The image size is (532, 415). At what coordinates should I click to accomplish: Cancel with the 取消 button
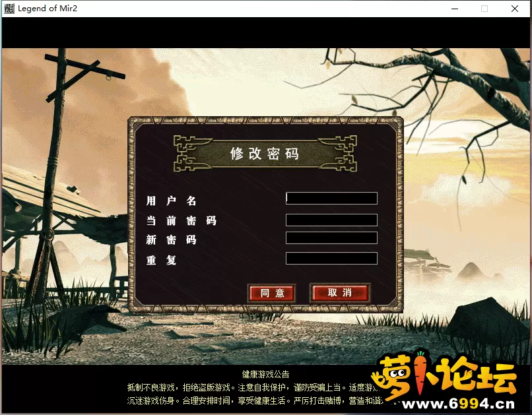(340, 292)
